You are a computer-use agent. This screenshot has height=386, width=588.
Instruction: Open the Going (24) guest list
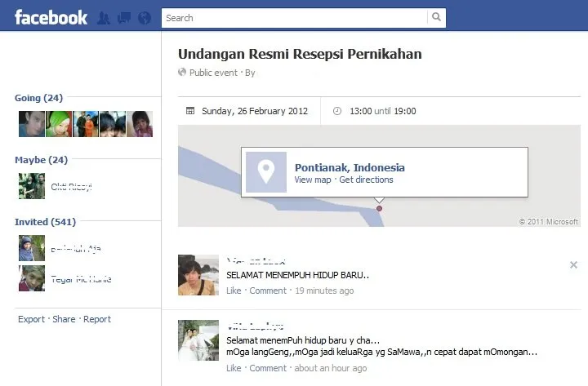(x=38, y=98)
